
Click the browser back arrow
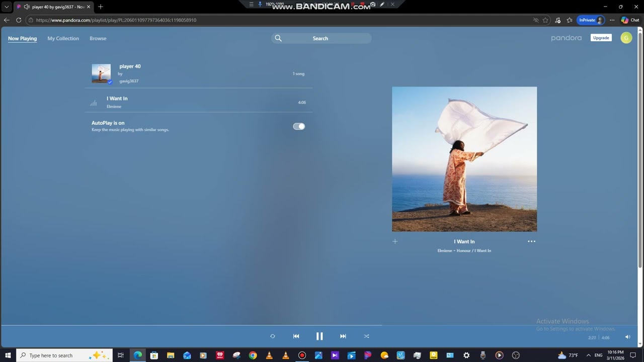[x=7, y=20]
